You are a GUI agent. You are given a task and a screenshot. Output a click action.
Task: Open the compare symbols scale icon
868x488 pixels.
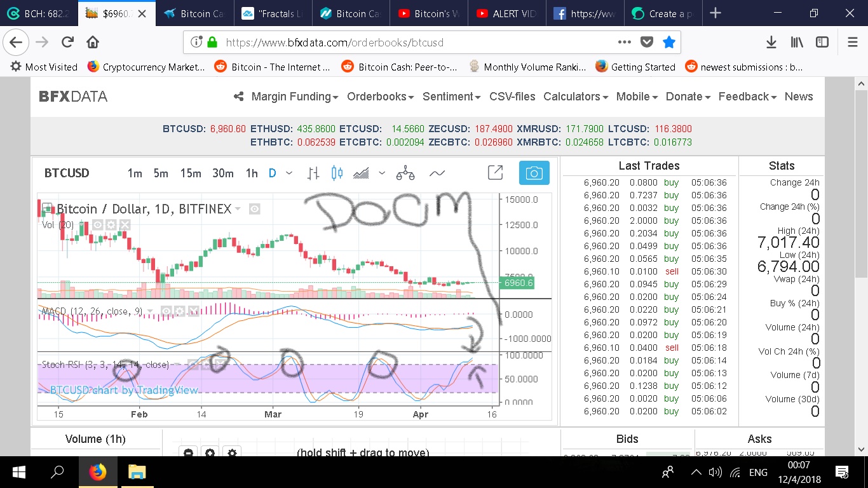pos(405,173)
